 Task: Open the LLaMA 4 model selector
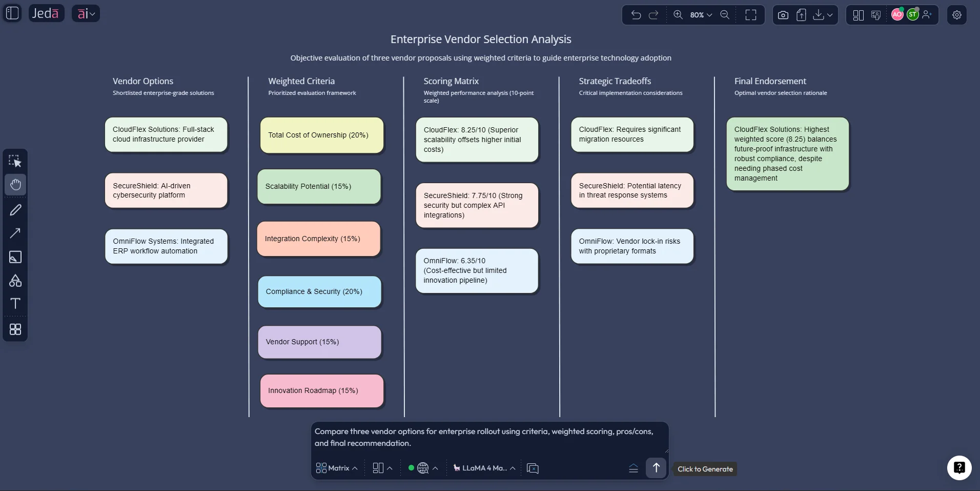[x=484, y=468]
